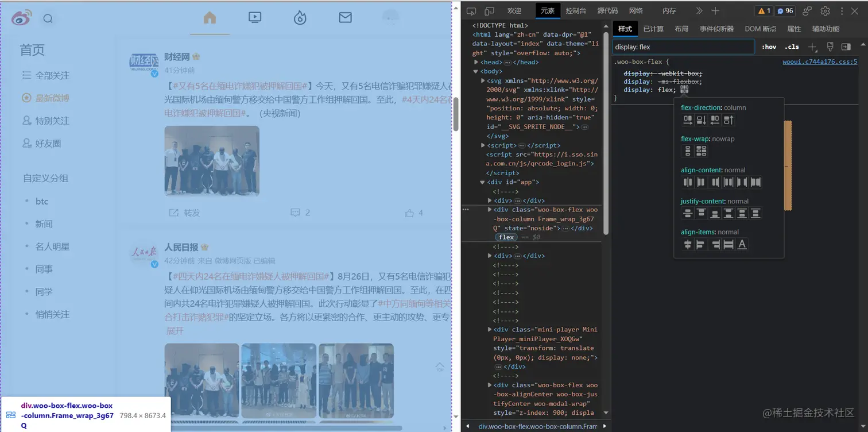
Task: Go to Weibo home feed icon
Action: click(x=210, y=17)
